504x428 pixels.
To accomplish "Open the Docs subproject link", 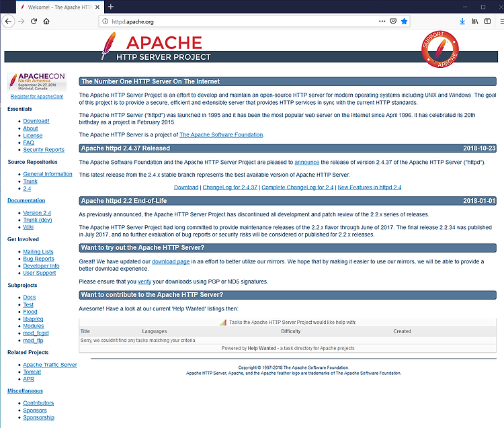I will [30, 298].
